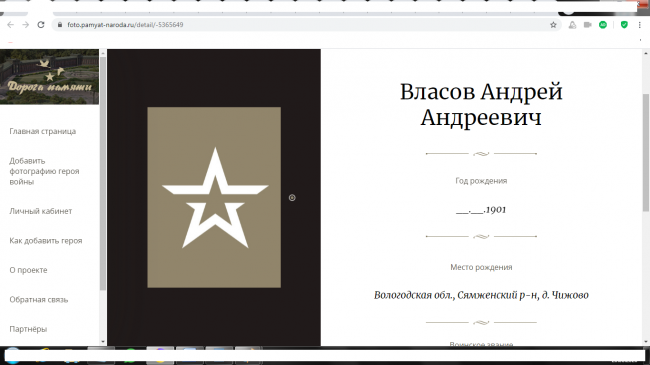Click the browser forward arrow
650x365 pixels.
(x=26, y=25)
